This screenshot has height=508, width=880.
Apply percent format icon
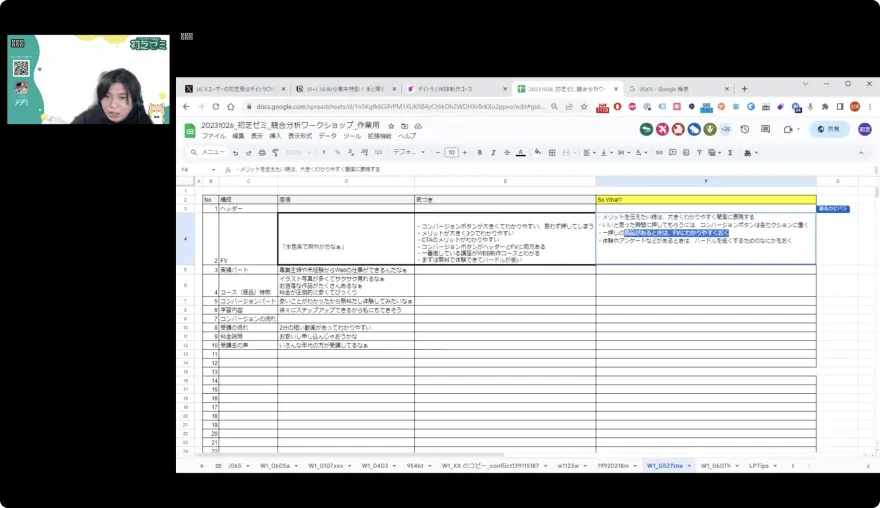click(x=337, y=153)
